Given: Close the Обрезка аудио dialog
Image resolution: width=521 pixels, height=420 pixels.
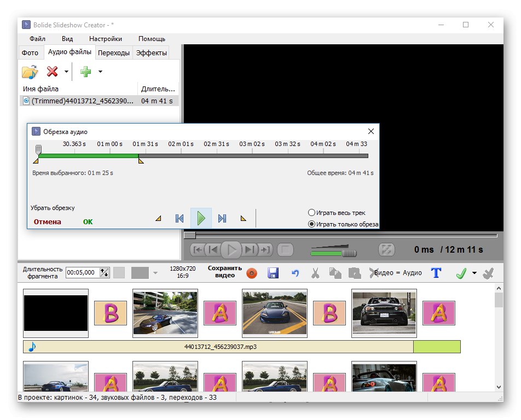Looking at the screenshot, I should tap(371, 131).
